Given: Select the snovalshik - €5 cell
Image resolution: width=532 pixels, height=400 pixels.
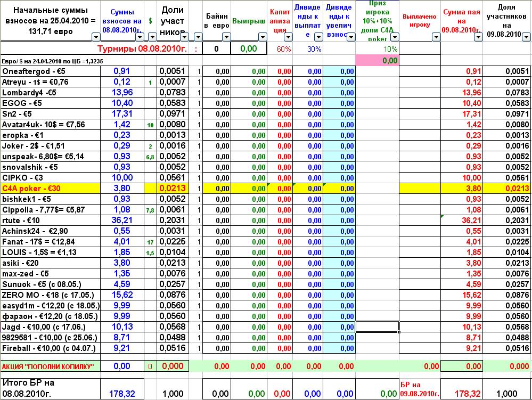Looking at the screenshot, I should coord(51,167).
